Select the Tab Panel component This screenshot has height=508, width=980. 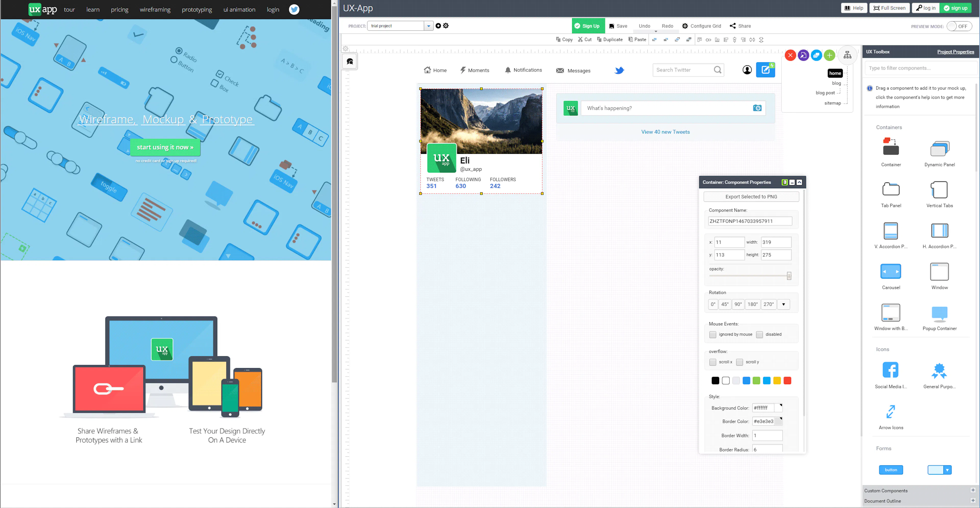[x=891, y=194]
